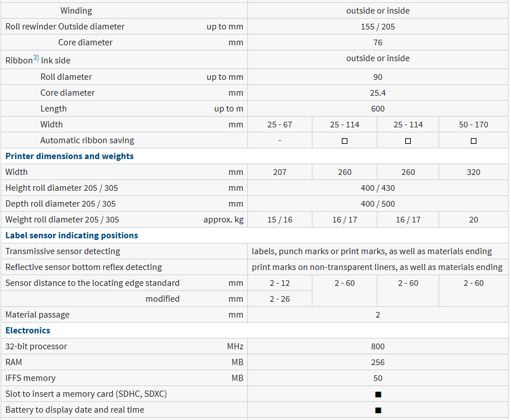Click the first empty Automatic ribbon saving square

345,141
